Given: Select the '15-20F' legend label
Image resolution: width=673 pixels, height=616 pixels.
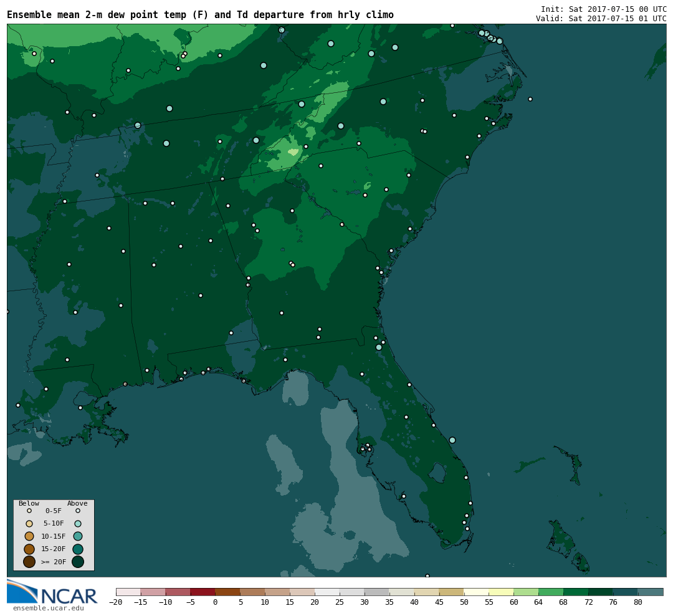Looking at the screenshot, I should tap(54, 549).
